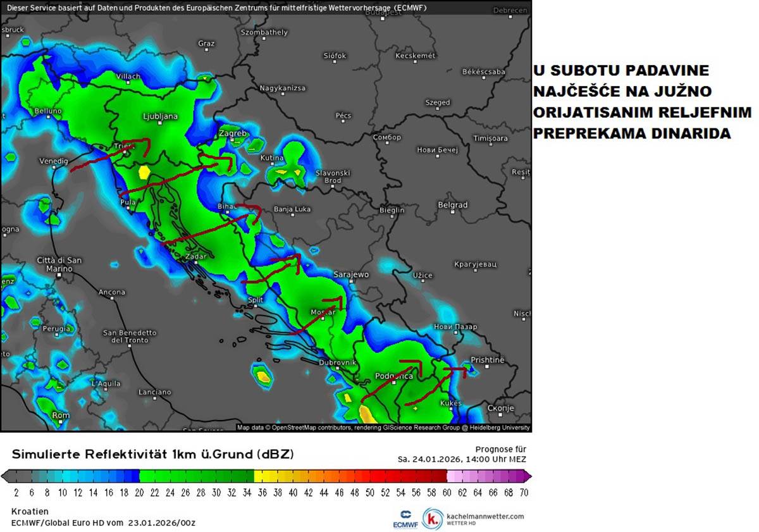759x532 pixels.
Task: Click the Dubrovnik map label
Action: (337, 362)
